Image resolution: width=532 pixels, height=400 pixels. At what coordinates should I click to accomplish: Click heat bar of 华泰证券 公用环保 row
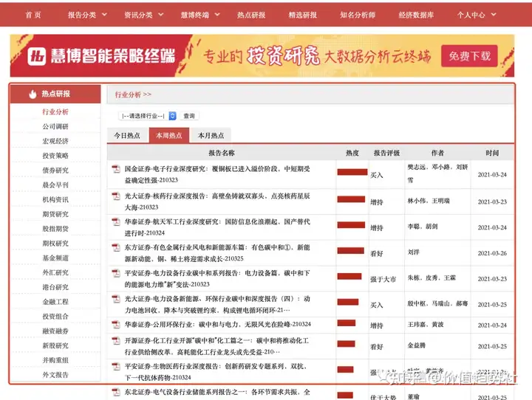click(347, 323)
